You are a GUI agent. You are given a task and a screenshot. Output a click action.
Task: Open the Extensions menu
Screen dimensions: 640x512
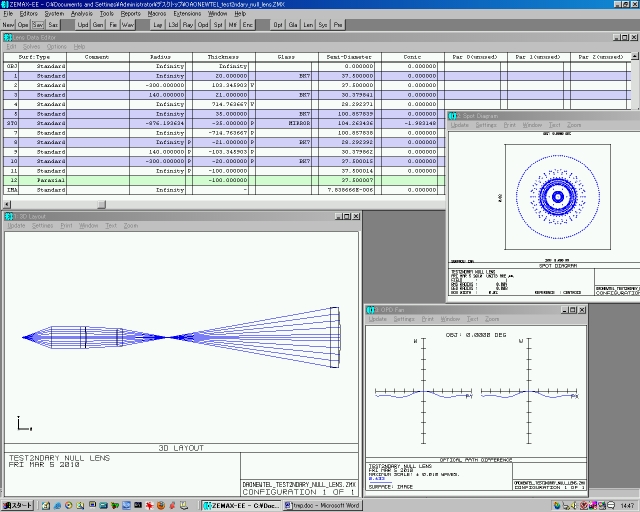pyautogui.click(x=187, y=13)
